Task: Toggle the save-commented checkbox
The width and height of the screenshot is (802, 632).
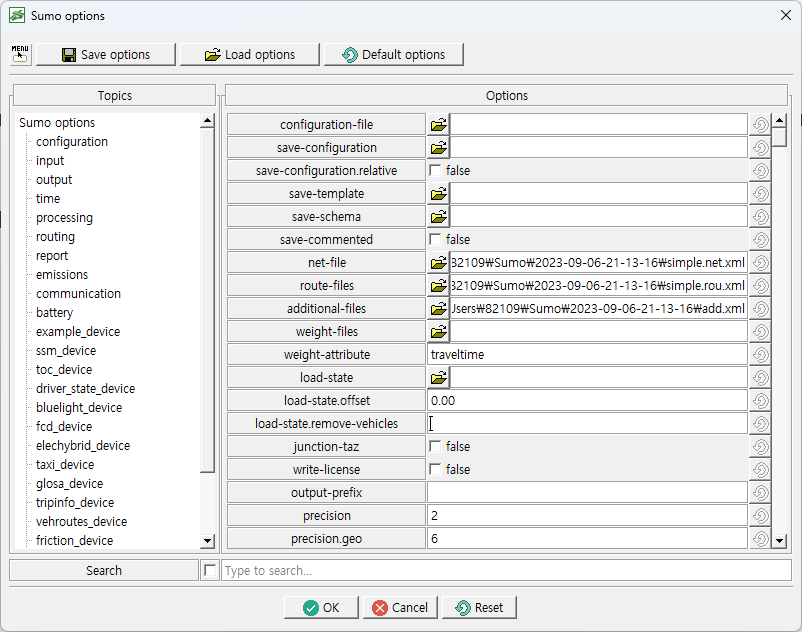Action: [435, 239]
